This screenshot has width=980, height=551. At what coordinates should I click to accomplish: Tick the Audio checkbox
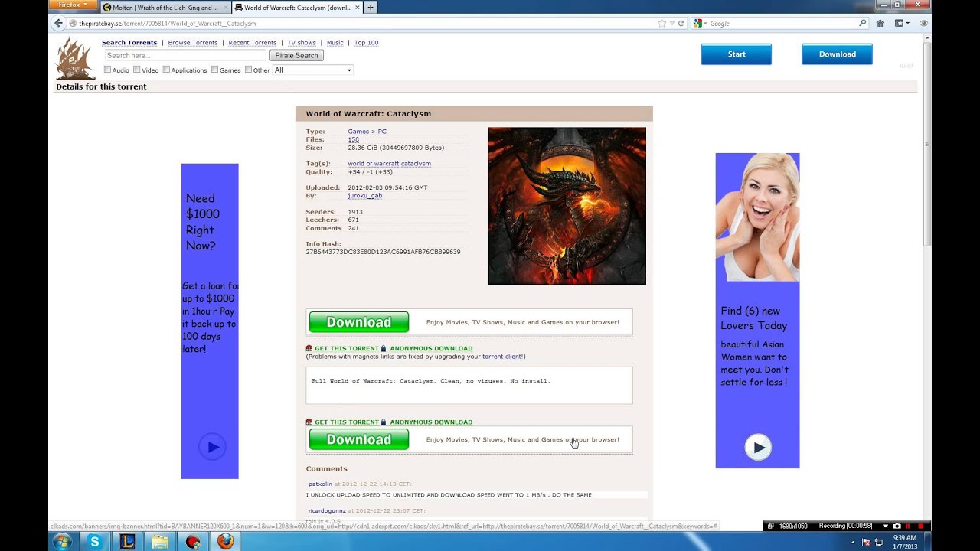click(108, 70)
